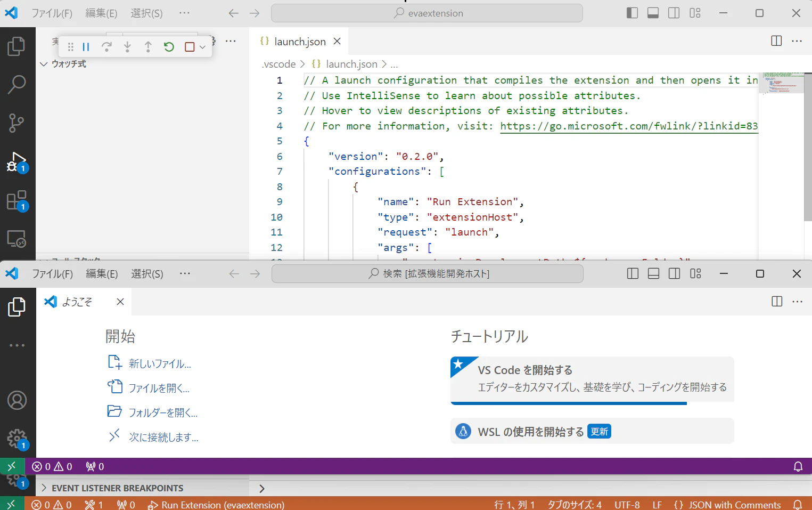Open 編集(E) menu in extension host window

click(102, 274)
